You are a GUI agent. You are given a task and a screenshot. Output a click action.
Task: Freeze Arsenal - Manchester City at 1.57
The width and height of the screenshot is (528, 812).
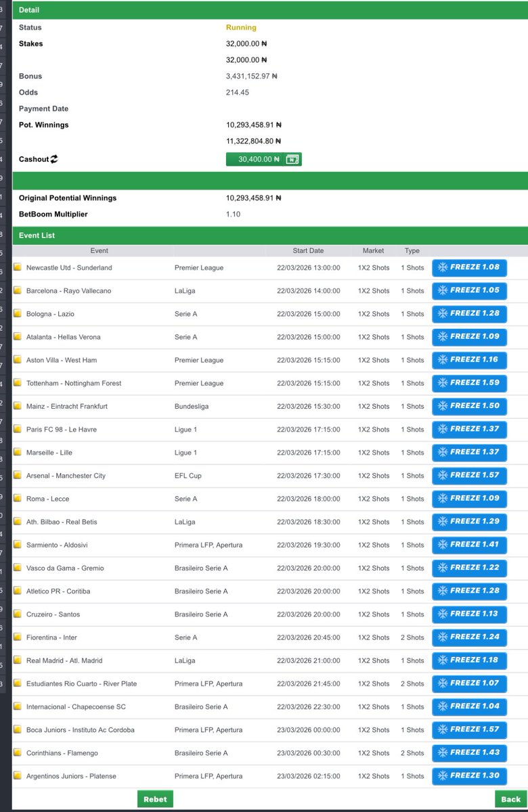pyautogui.click(x=469, y=476)
